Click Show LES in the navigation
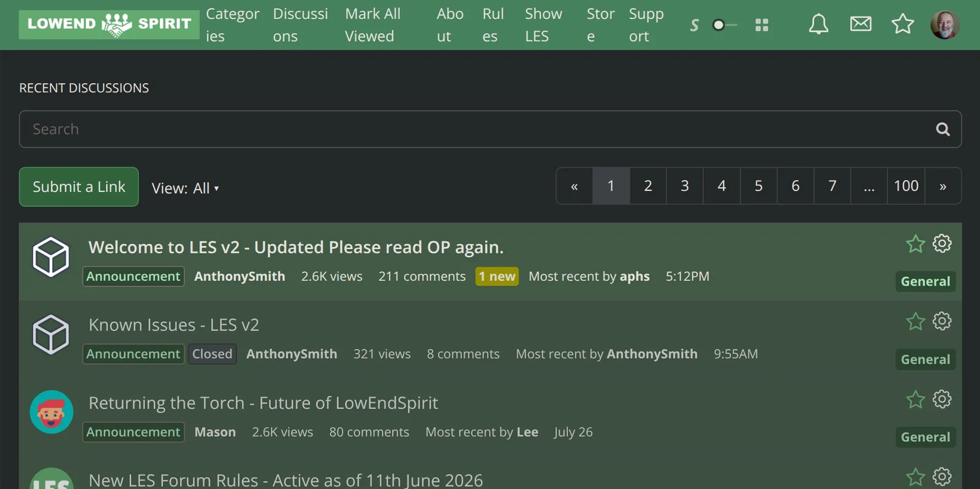This screenshot has width=980, height=489. click(543, 25)
